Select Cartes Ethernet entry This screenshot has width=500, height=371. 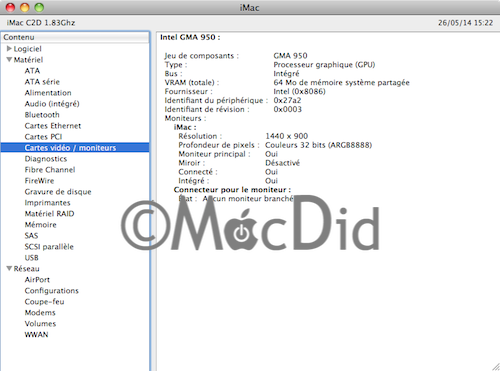pyautogui.click(x=53, y=126)
